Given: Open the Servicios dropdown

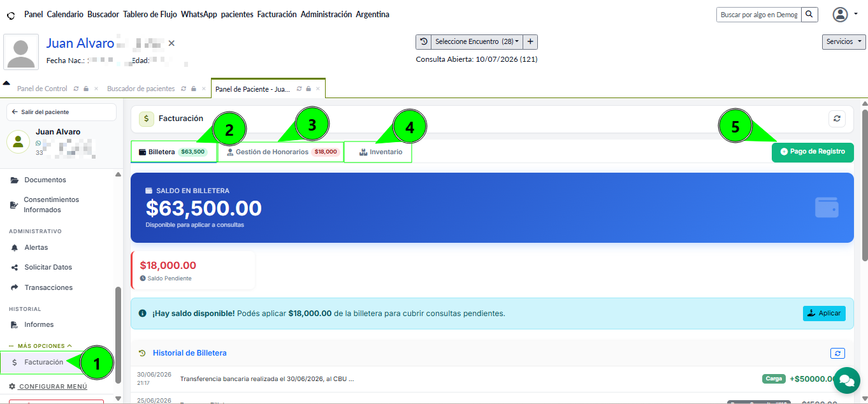Looking at the screenshot, I should (844, 41).
